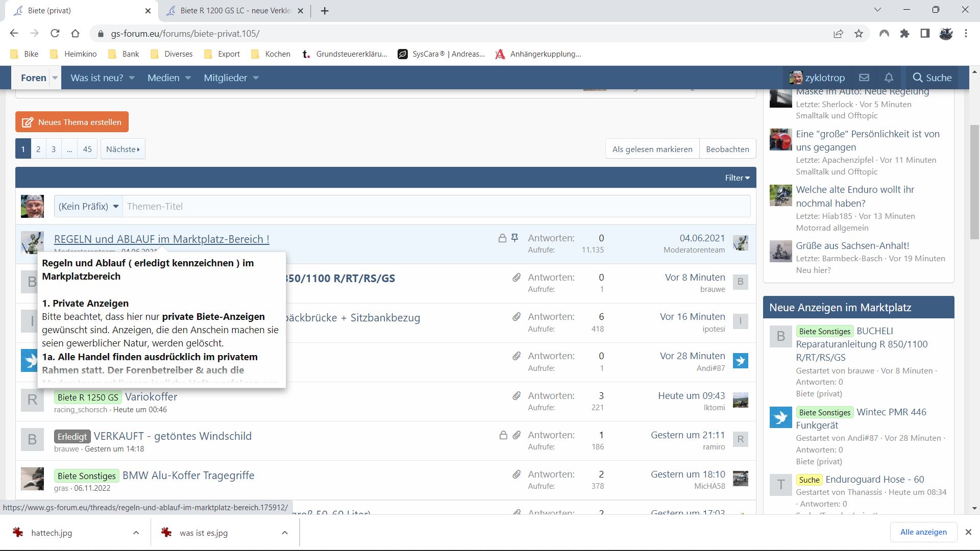Open the Filter dropdown

pos(738,178)
